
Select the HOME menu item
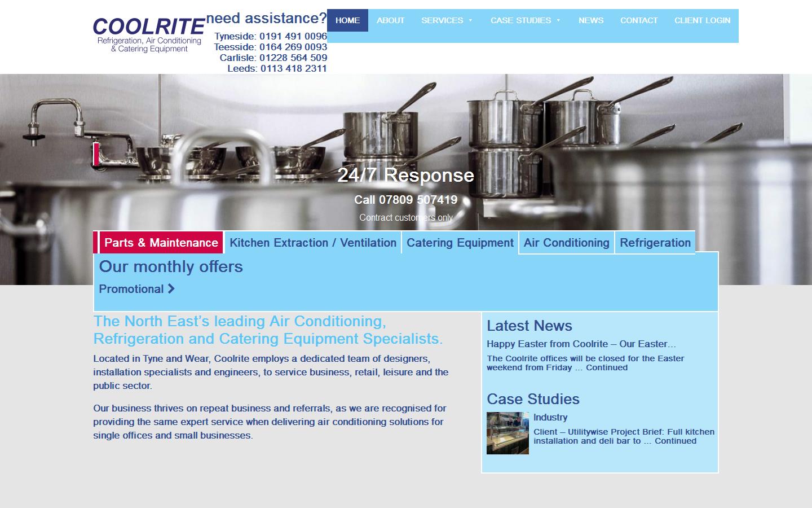coord(347,20)
